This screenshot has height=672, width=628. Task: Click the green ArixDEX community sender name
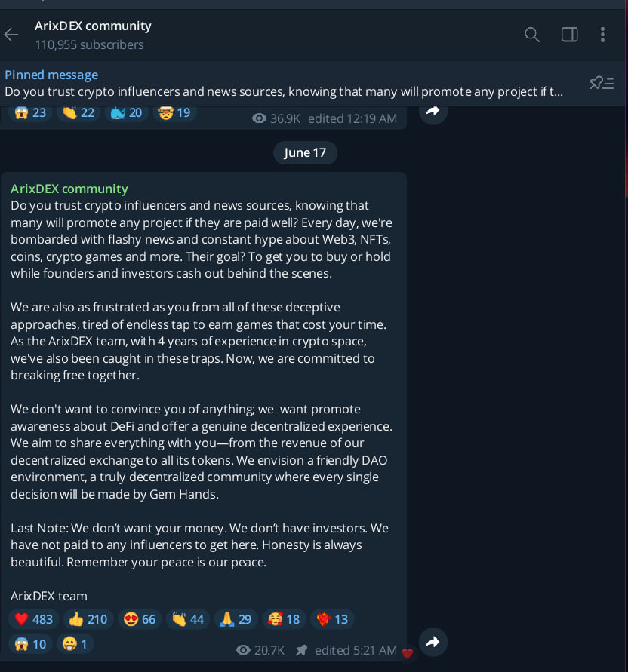pos(69,189)
